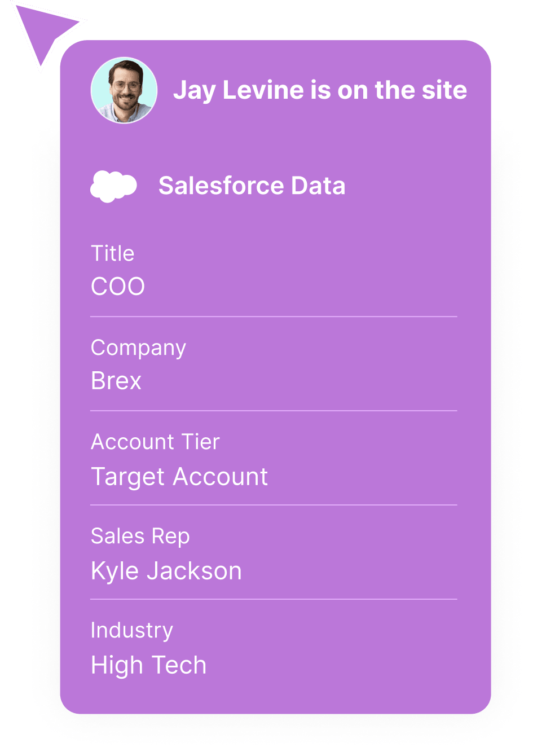This screenshot has height=756, width=533.
Task: Click 'Jay Levine is on the site' heading
Action: (x=320, y=90)
